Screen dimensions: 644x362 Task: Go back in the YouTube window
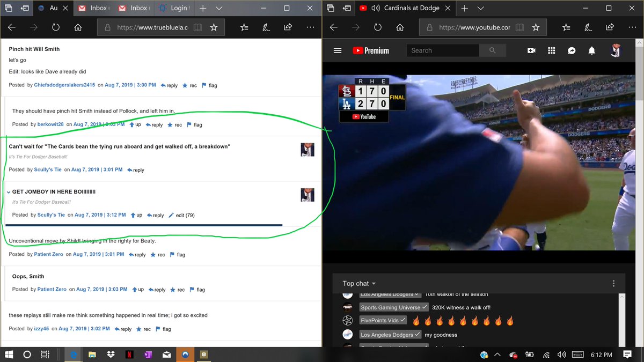click(334, 27)
